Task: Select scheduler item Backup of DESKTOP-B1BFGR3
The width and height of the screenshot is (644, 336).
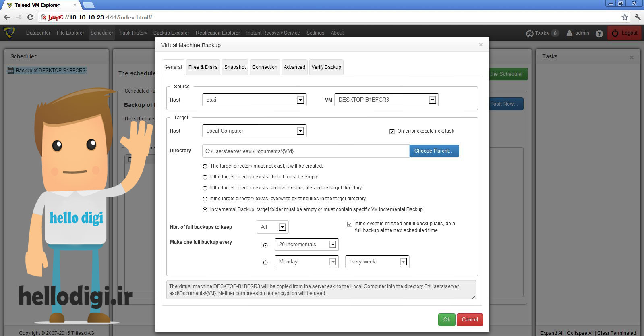Action: [x=47, y=70]
